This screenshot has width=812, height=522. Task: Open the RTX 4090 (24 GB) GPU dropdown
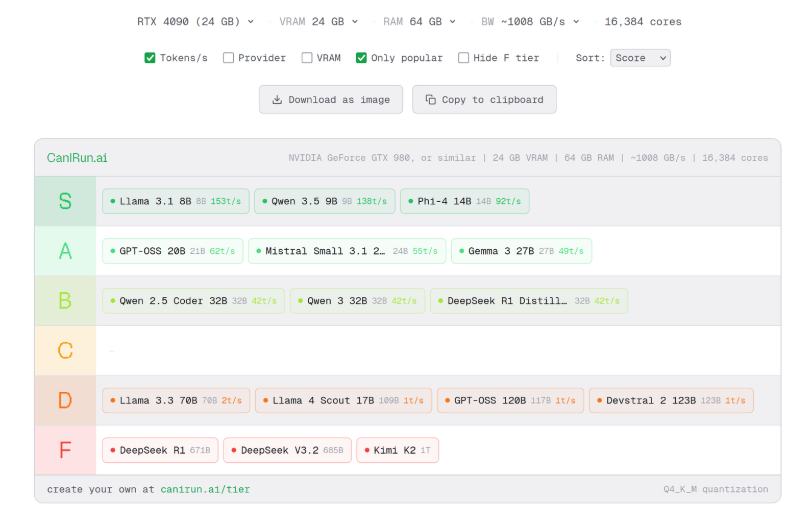pyautogui.click(x=195, y=21)
